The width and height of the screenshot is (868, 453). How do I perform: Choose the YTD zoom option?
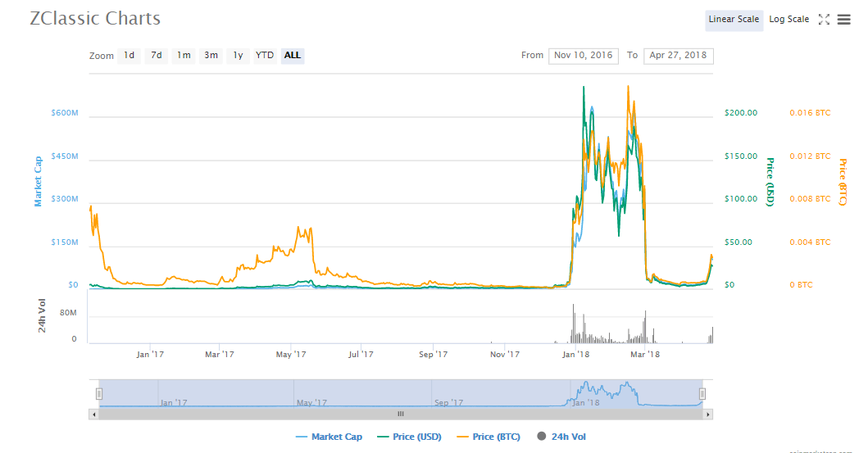[265, 56]
